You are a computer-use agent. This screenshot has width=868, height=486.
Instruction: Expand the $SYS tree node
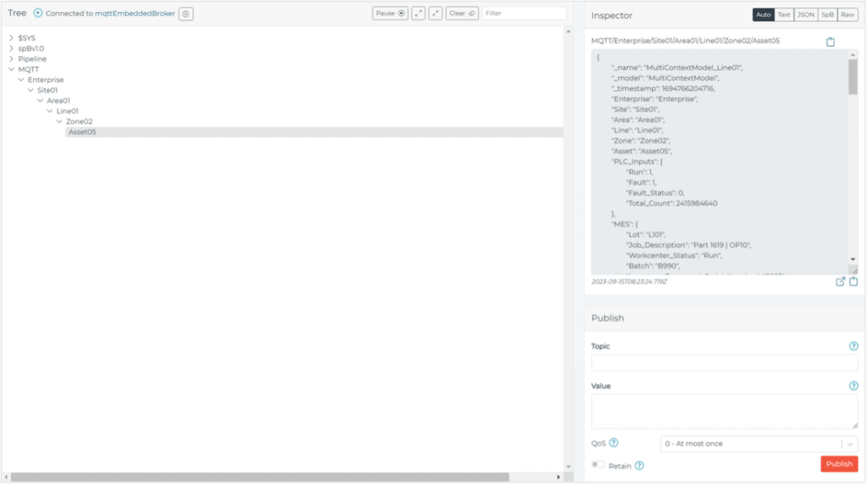coord(11,38)
